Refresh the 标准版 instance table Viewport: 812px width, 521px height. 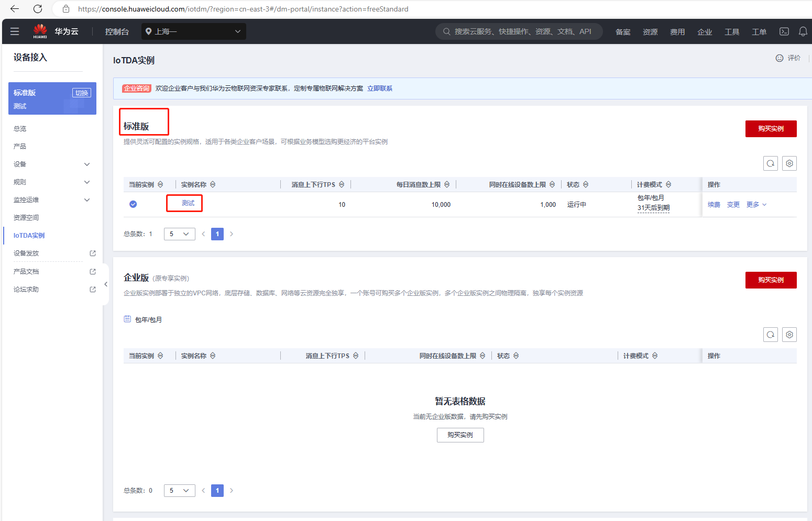pyautogui.click(x=770, y=163)
